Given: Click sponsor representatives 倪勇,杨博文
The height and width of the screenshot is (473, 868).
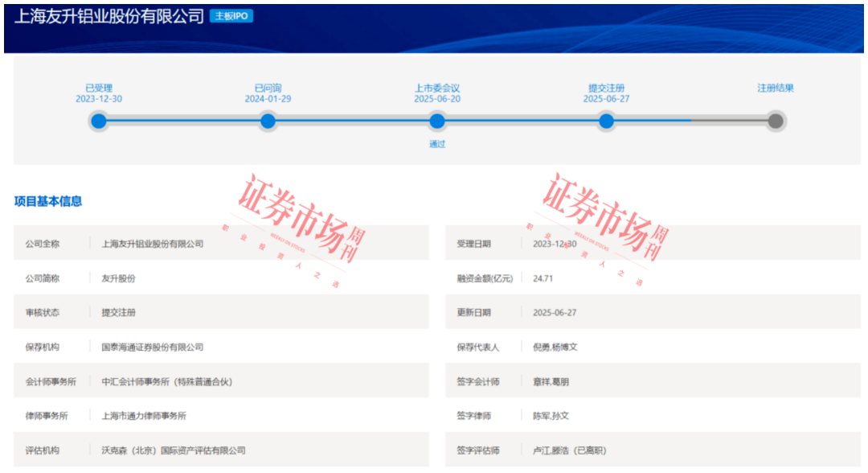Looking at the screenshot, I should 555,347.
